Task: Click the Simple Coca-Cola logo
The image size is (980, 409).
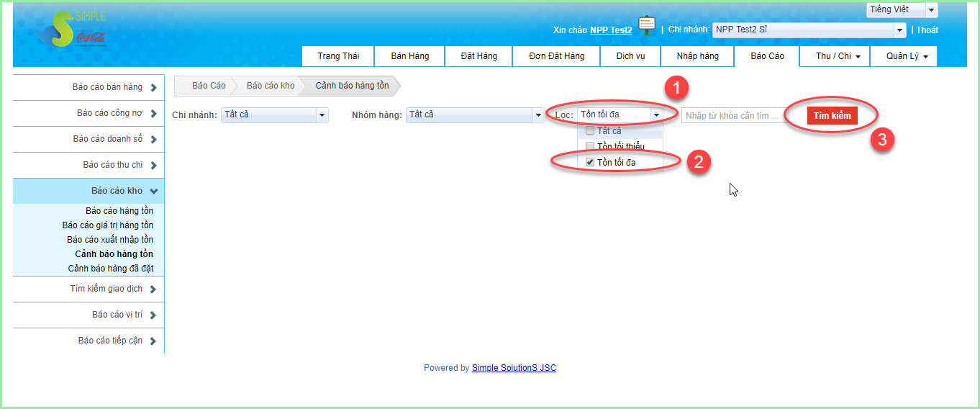Action: click(x=71, y=30)
